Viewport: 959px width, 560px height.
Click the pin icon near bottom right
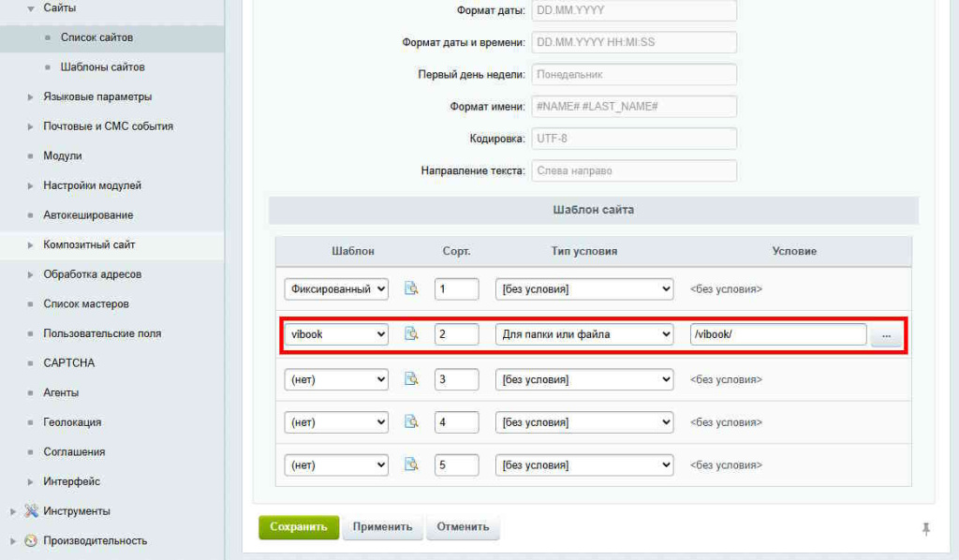point(926,529)
